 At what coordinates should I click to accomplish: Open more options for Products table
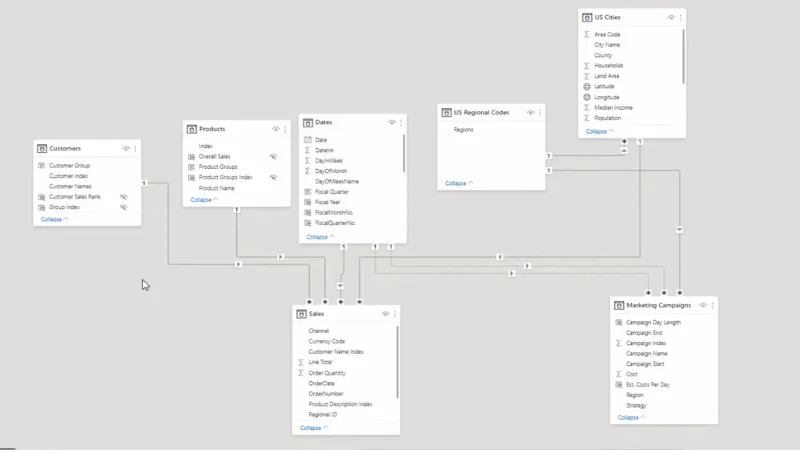pyautogui.click(x=285, y=129)
